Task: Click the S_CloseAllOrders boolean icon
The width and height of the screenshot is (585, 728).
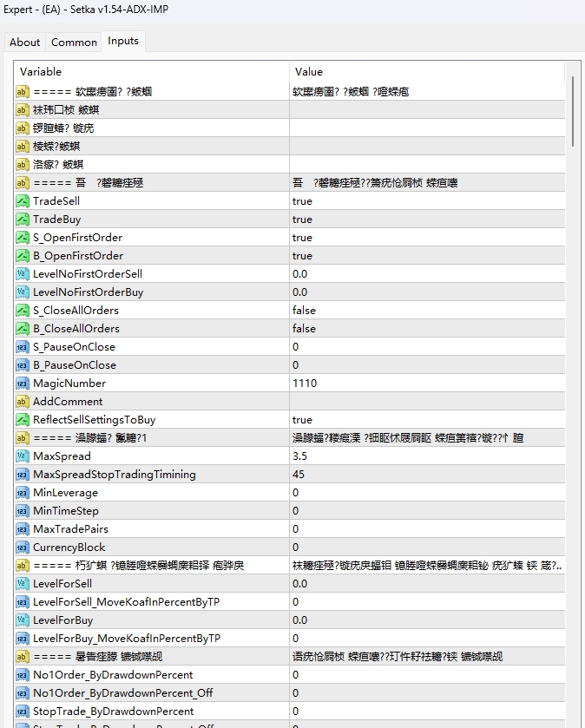Action: [x=23, y=310]
